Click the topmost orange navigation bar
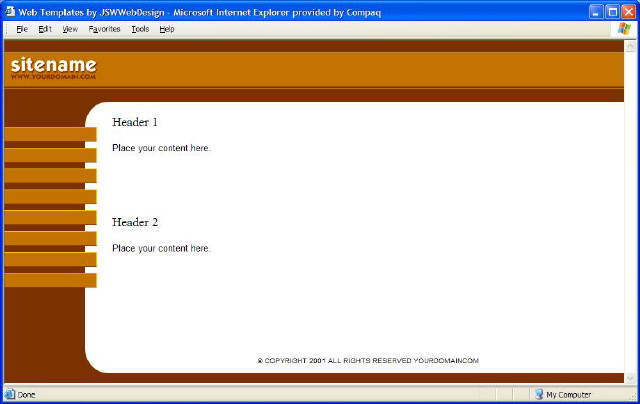This screenshot has height=404, width=640. (50, 134)
